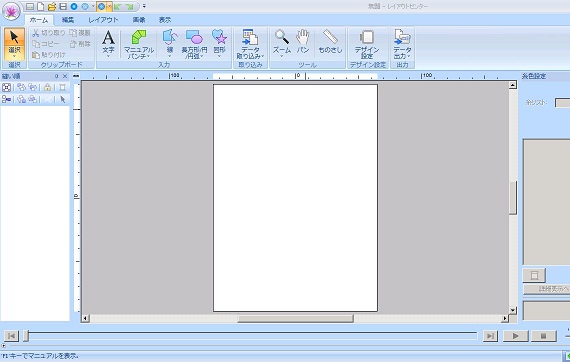The image size is (570, 362).
Task: Click the save disk icon in quick access bar
Action: click(x=63, y=7)
